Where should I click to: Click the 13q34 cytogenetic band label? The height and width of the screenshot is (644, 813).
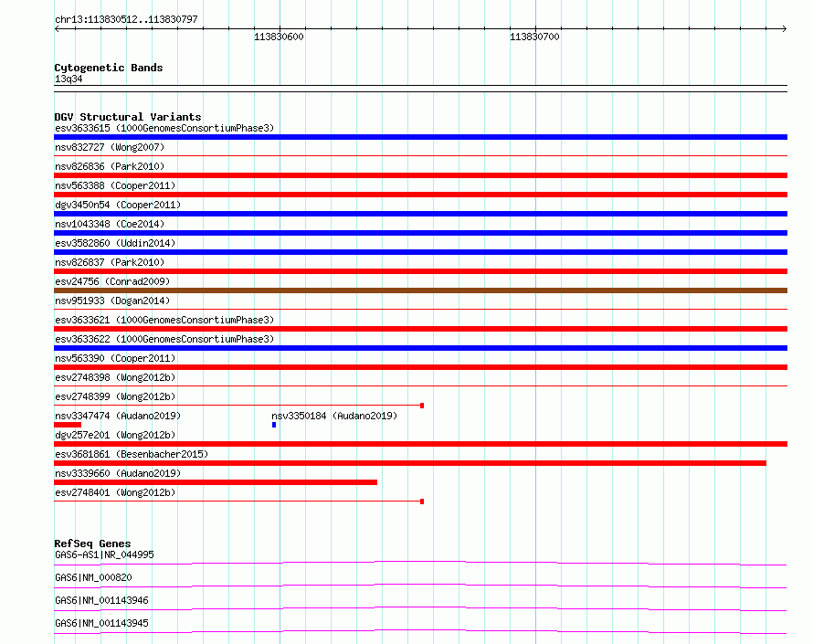pyautogui.click(x=69, y=79)
